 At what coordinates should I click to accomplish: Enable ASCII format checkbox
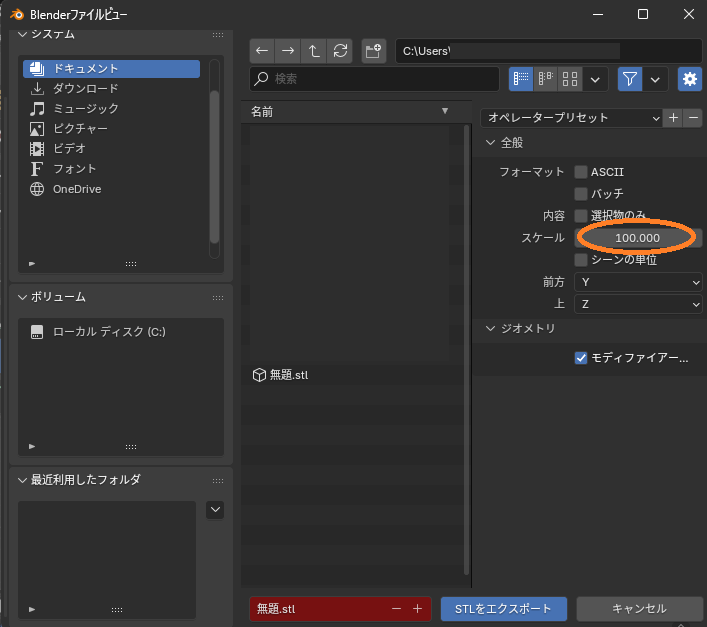(581, 172)
